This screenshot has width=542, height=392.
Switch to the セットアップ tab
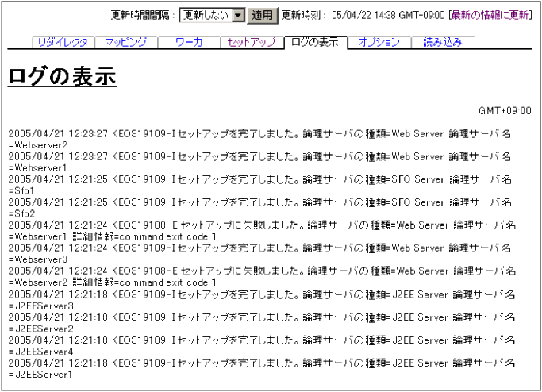pyautogui.click(x=252, y=42)
